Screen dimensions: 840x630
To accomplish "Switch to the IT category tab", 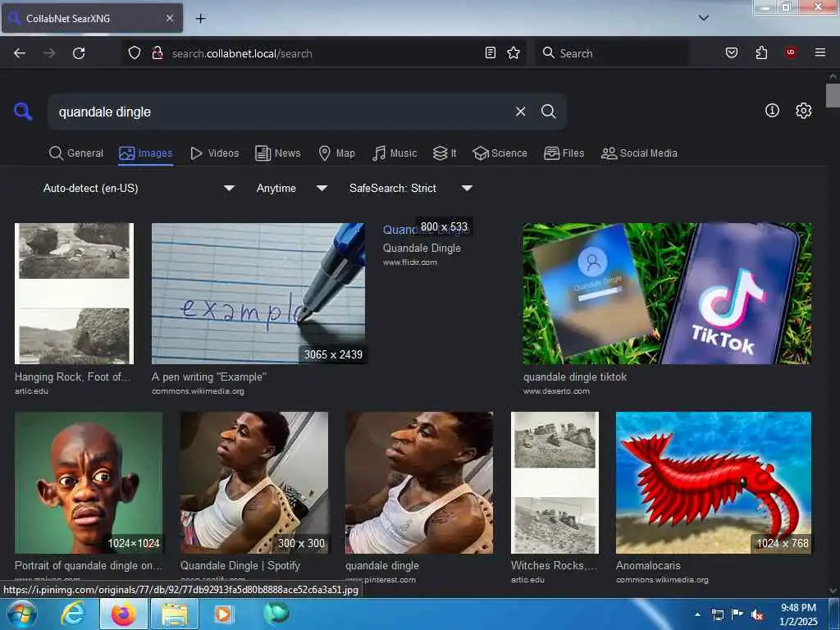I will (445, 153).
